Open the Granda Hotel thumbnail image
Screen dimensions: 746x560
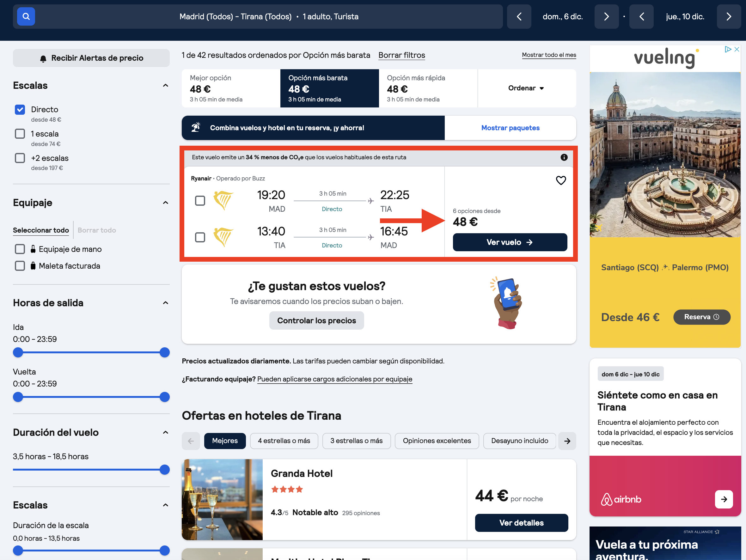[x=222, y=500]
